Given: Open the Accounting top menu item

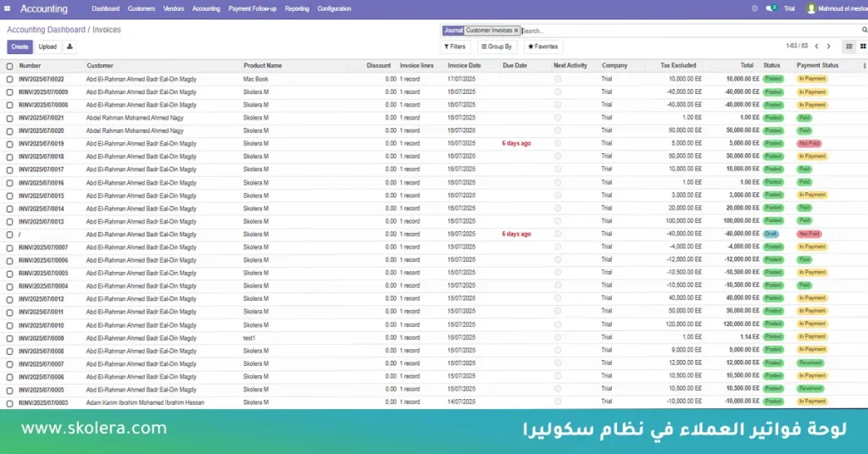Looking at the screenshot, I should [x=206, y=8].
